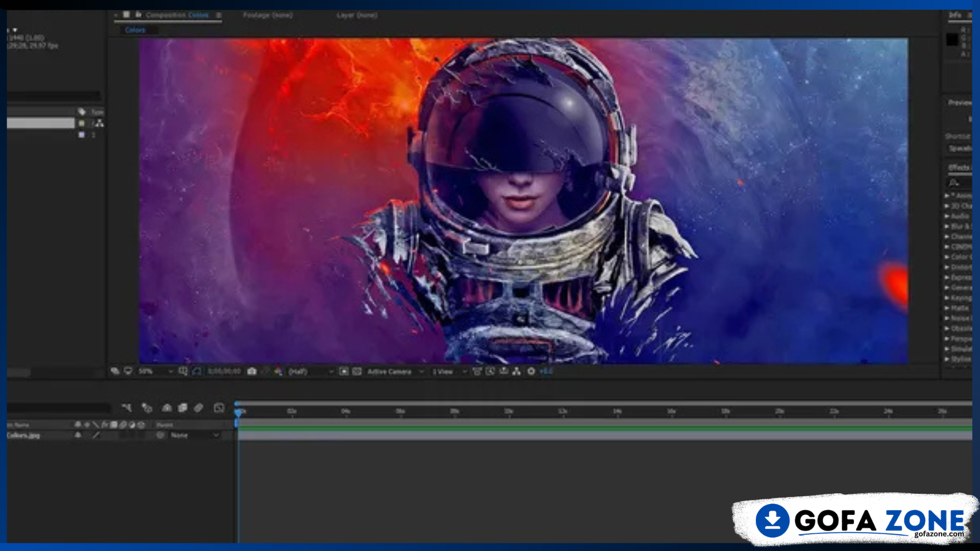Open the Composition panel menu icon
The height and width of the screenshot is (551, 980).
tap(218, 15)
